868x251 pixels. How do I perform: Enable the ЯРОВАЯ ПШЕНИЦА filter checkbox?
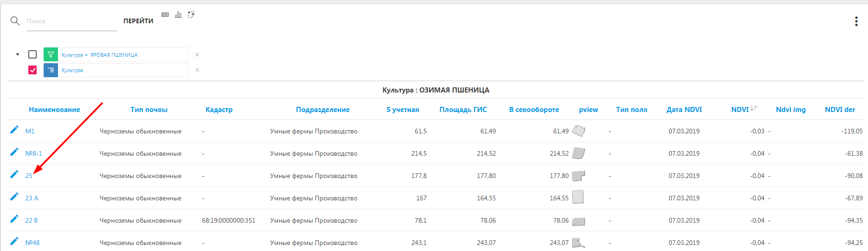(x=32, y=54)
